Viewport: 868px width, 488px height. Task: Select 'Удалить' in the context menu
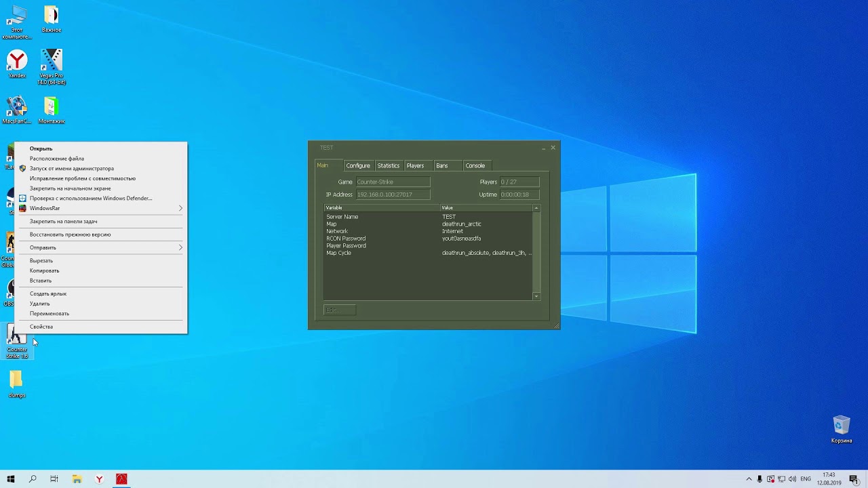pyautogui.click(x=100, y=304)
